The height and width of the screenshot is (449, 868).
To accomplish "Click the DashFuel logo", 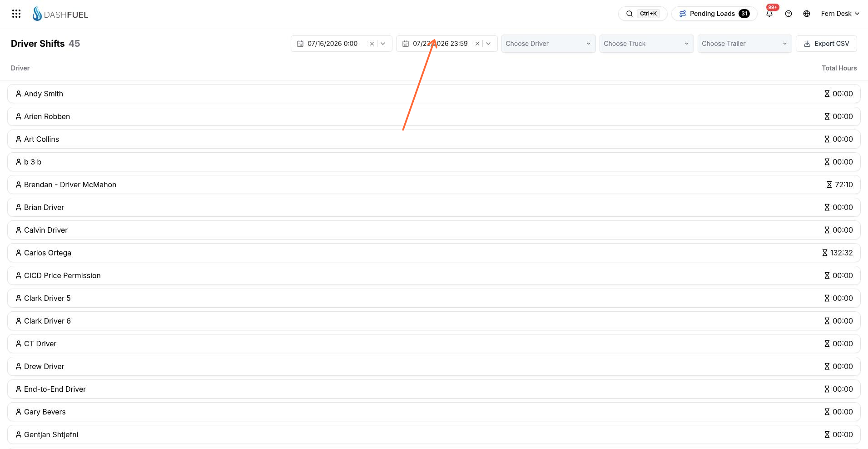I will click(x=60, y=14).
